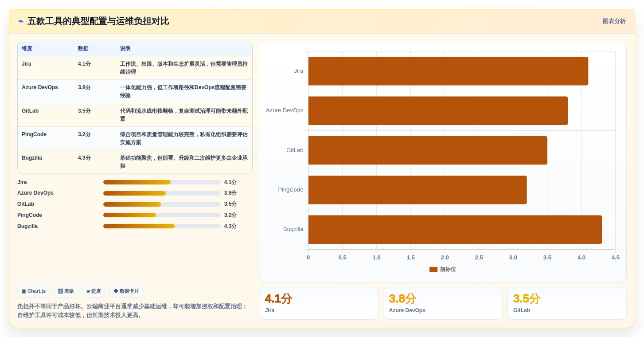This screenshot has height=337, width=644.
Task: Click the GitLab progress bar
Action: [162, 204]
